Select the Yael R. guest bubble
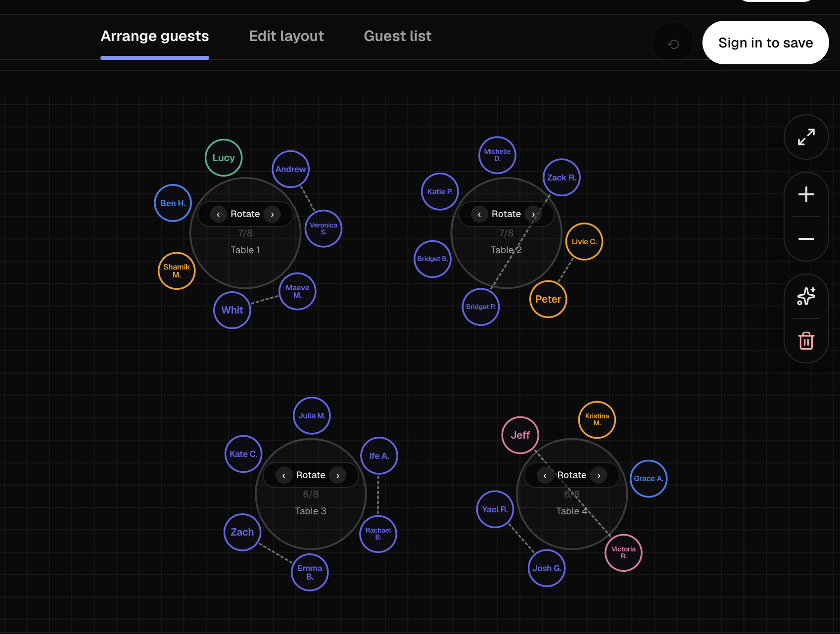 (495, 509)
